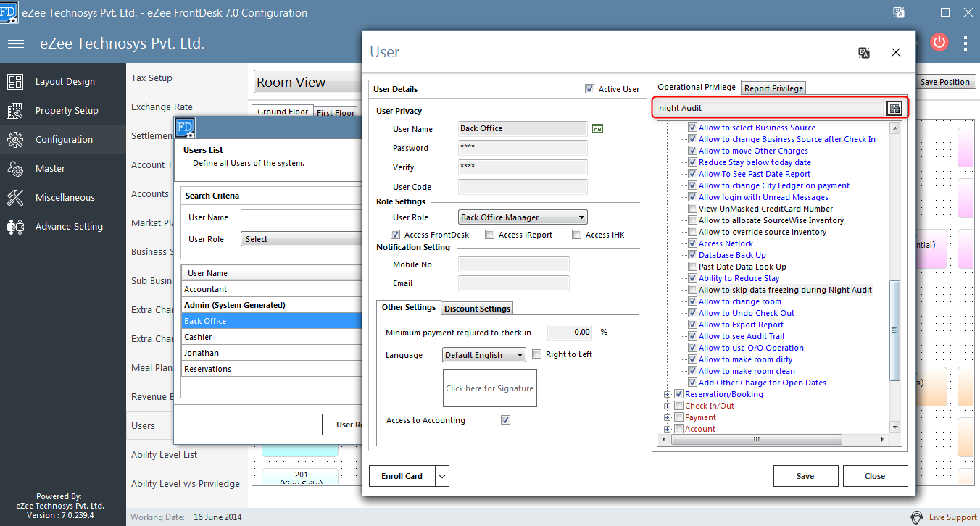Click the Email input field
This screenshot has height=526, width=980.
click(514, 283)
